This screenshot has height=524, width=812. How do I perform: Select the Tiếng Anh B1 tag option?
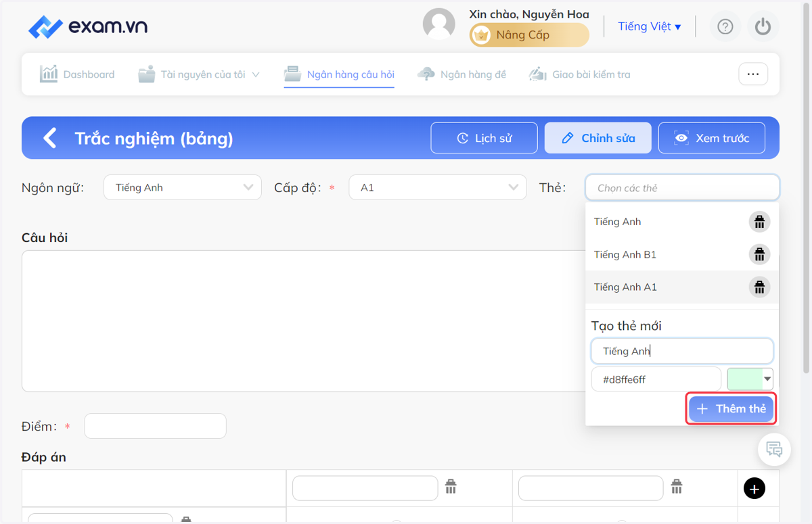click(x=682, y=254)
